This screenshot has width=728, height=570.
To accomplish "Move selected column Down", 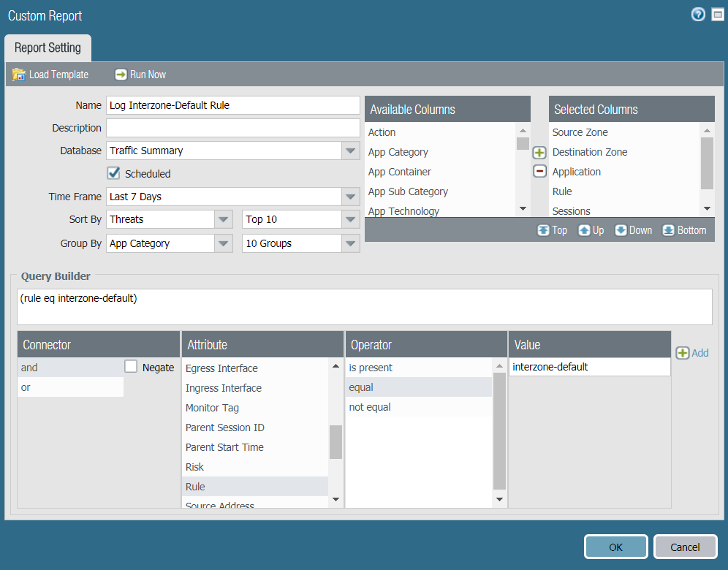I will [633, 230].
